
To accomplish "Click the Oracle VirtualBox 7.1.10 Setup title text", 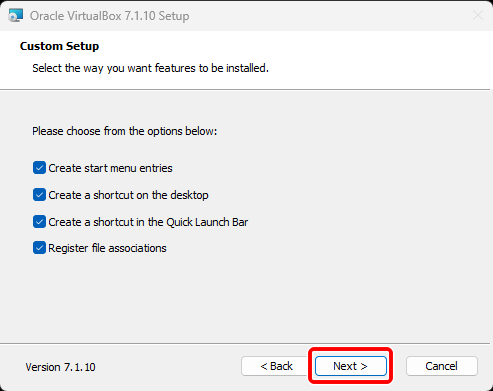I will (109, 16).
